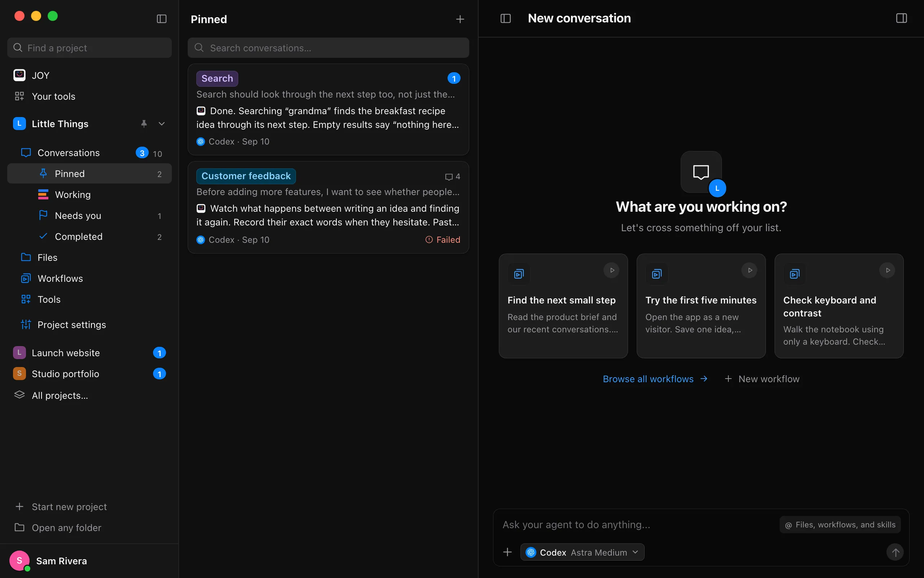Click Open any folder
924x578 pixels.
coord(90,527)
